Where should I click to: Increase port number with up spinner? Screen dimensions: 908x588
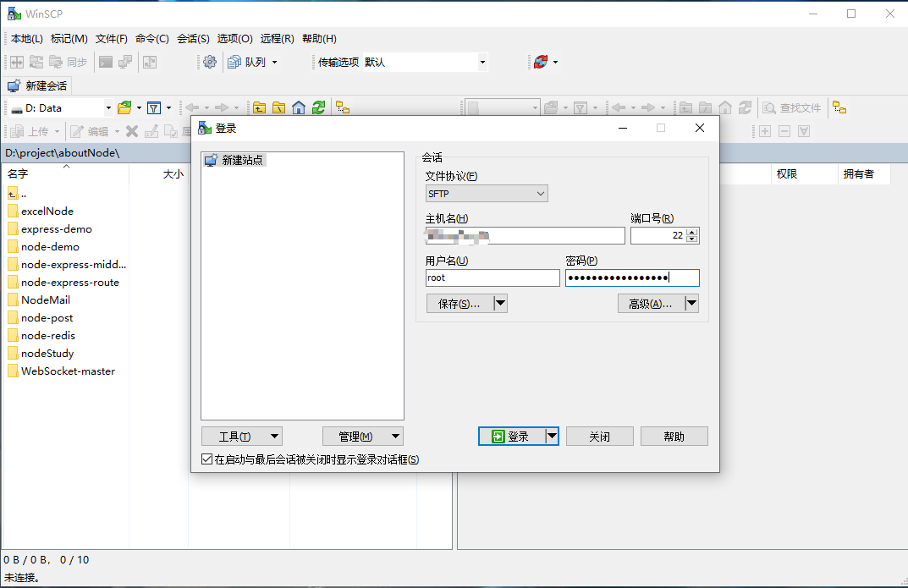point(692,232)
